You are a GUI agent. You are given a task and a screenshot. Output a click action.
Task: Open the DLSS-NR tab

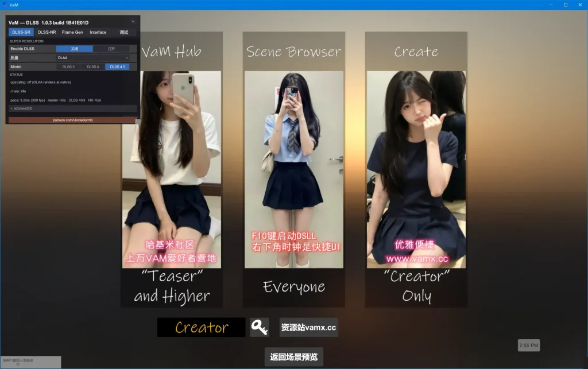pos(47,32)
